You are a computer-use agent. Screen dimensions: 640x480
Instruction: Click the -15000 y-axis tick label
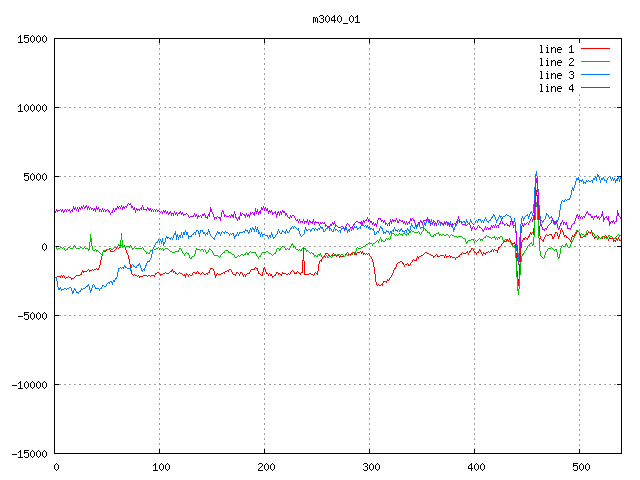pyautogui.click(x=28, y=453)
